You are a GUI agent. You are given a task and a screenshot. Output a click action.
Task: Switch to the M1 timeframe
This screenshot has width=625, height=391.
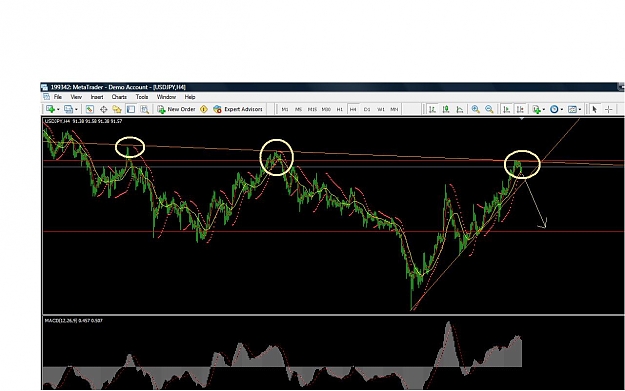click(x=285, y=109)
